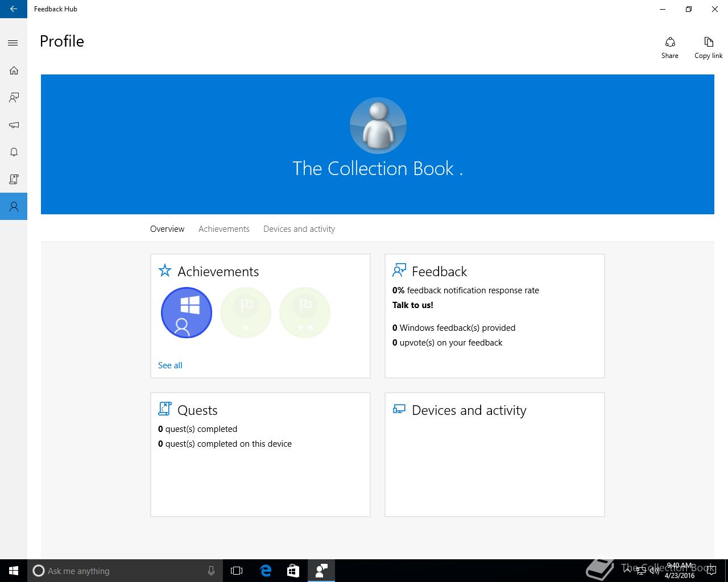Open Feedback section in sidebar
The width and height of the screenshot is (728, 582).
pyautogui.click(x=14, y=98)
